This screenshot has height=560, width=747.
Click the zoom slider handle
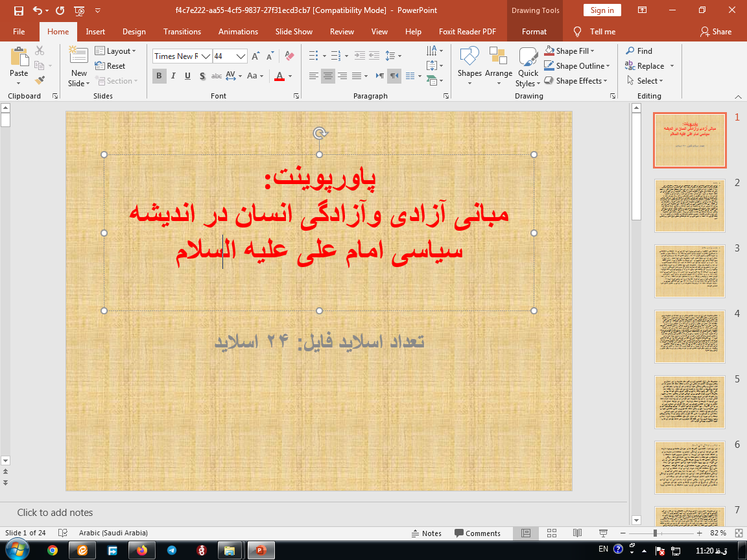pyautogui.click(x=656, y=533)
